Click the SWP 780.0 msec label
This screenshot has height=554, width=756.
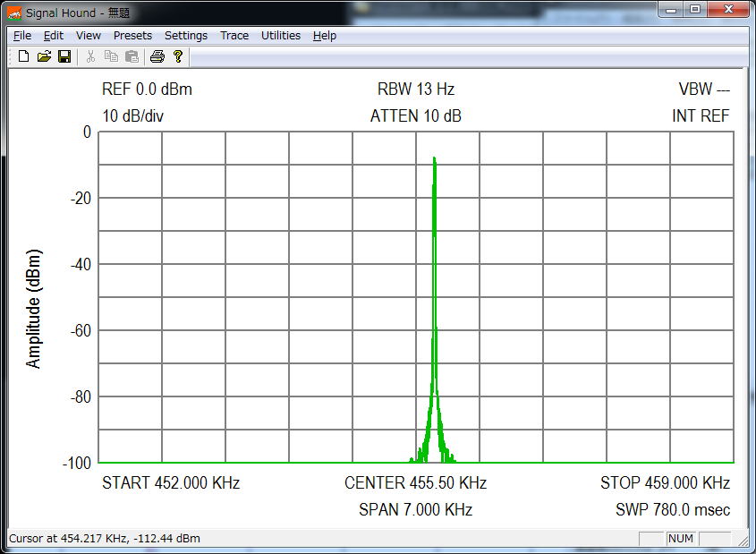click(673, 509)
